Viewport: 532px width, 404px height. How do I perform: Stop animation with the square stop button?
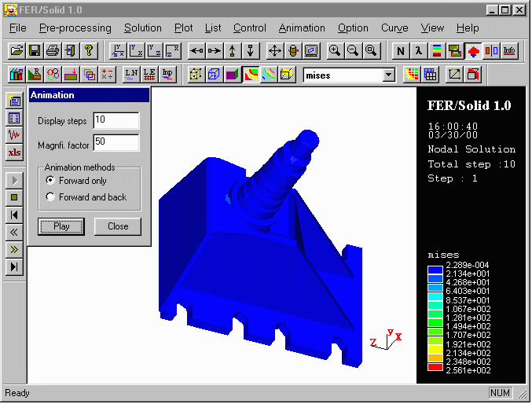click(x=14, y=197)
